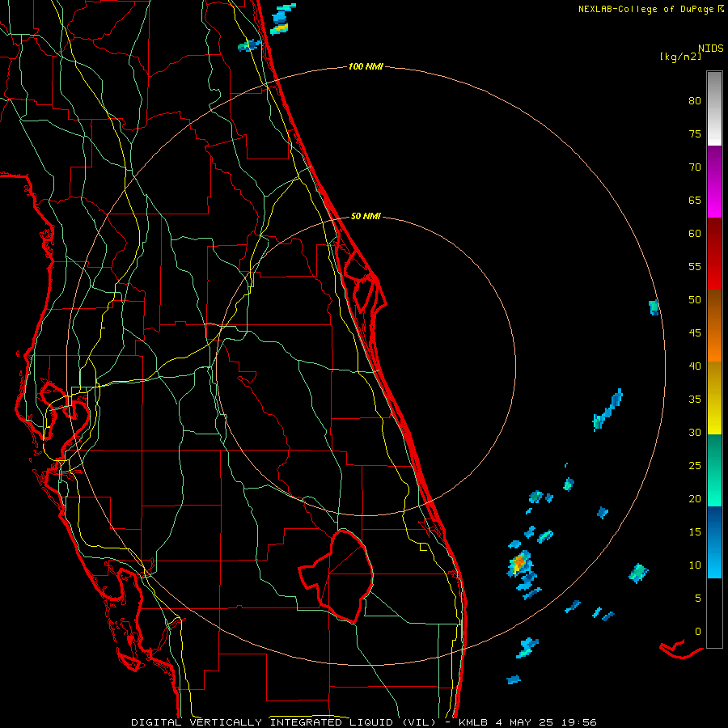Click the red segment of the color bar
This screenshot has width=728, height=728.
click(714, 254)
